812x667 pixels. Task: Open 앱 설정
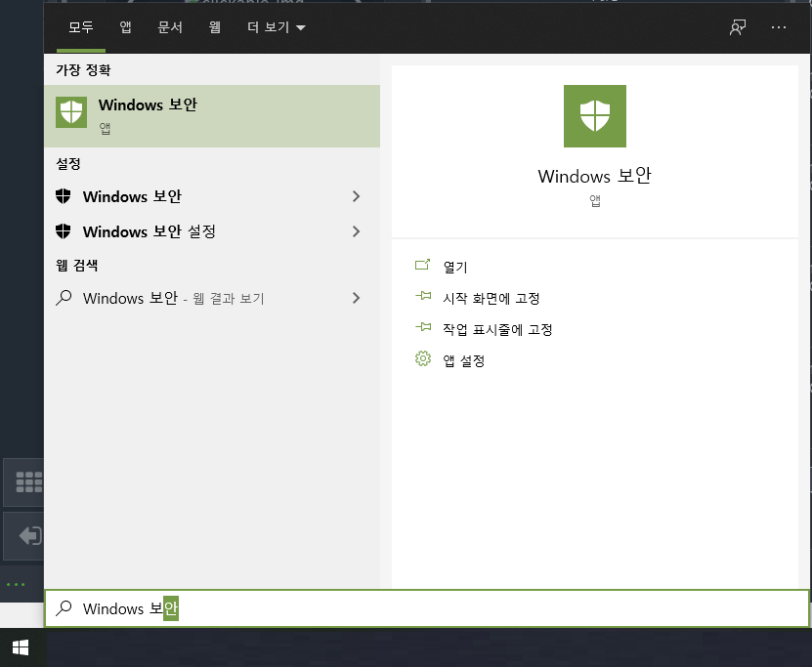(x=463, y=360)
